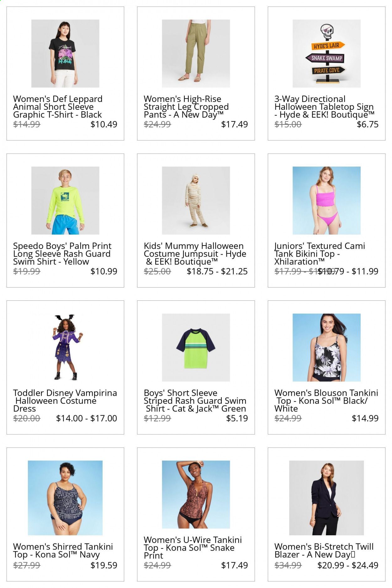
Task: Click the $14.99 Blouson Tankini sale price
Action: pyautogui.click(x=365, y=418)
